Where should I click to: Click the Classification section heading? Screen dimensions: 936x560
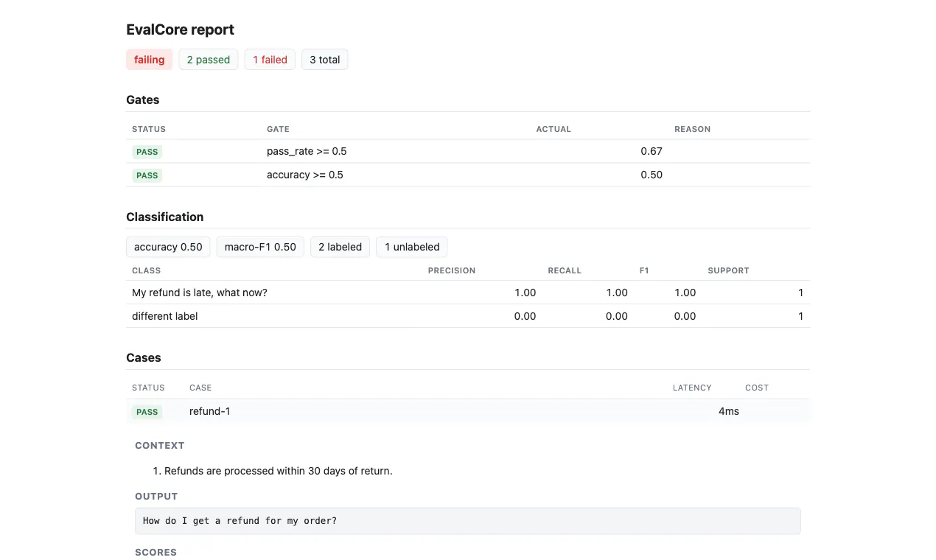(164, 217)
